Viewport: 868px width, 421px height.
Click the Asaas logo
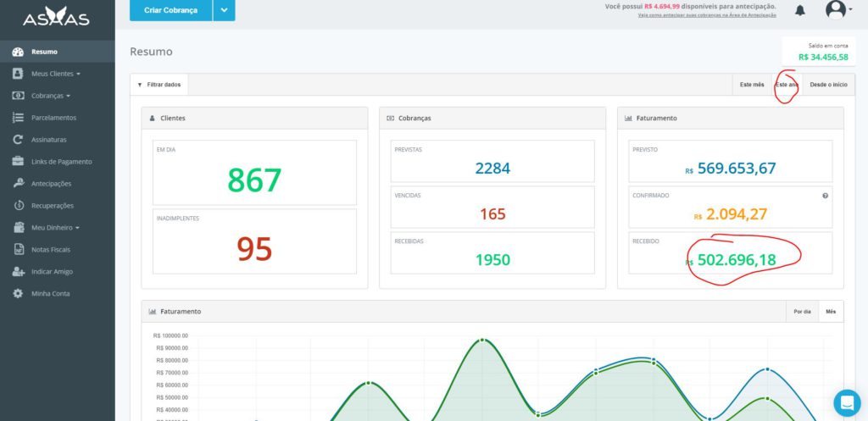tap(56, 18)
